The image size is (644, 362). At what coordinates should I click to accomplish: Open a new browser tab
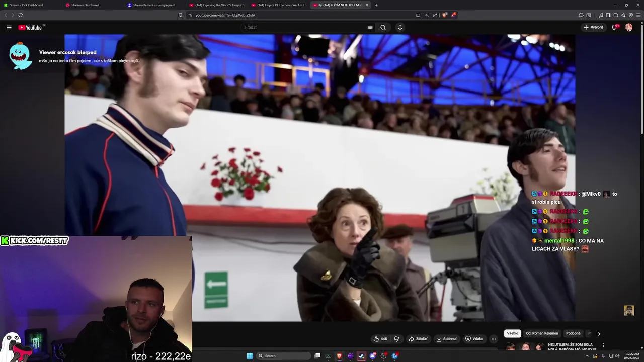pos(376,5)
